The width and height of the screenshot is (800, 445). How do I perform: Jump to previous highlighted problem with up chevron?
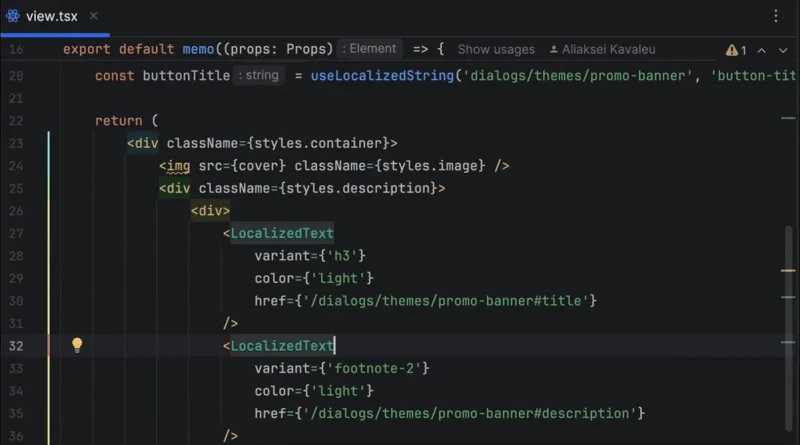[760, 49]
